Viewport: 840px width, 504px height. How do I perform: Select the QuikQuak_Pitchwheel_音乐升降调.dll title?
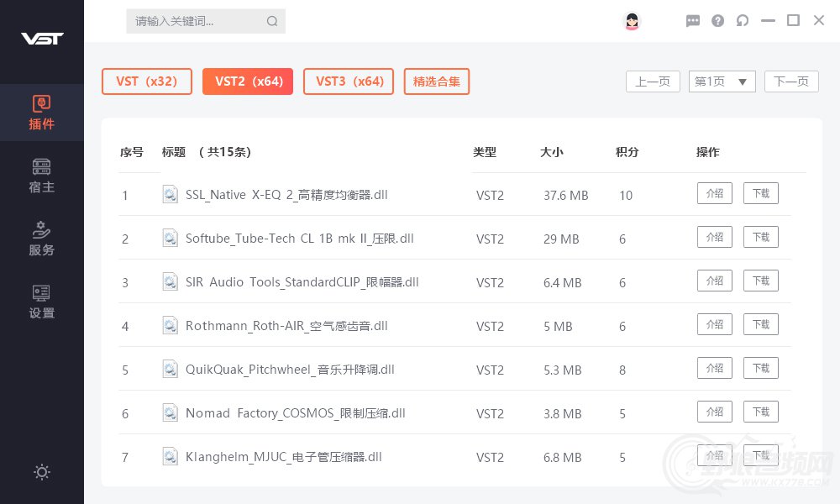[x=290, y=370]
